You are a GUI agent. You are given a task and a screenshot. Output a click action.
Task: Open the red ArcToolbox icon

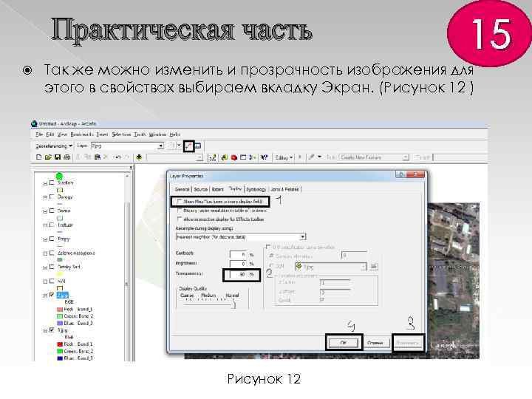pos(233,157)
